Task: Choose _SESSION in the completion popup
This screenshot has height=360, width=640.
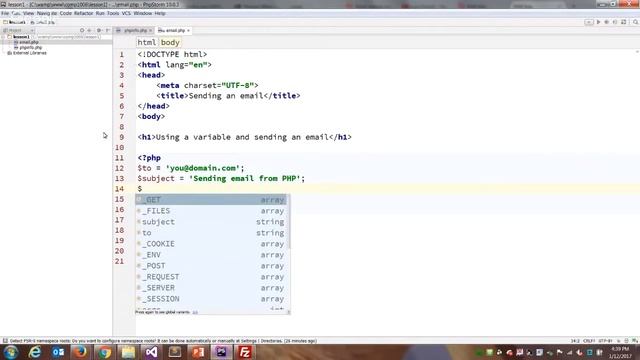Action: coord(211,299)
